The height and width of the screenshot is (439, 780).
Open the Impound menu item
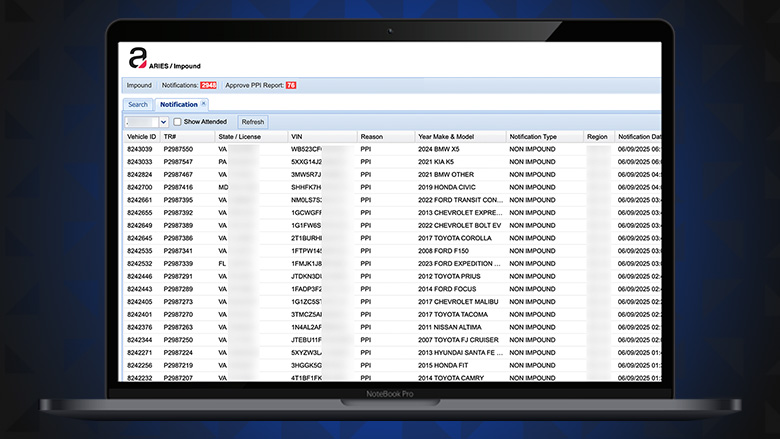coord(139,86)
